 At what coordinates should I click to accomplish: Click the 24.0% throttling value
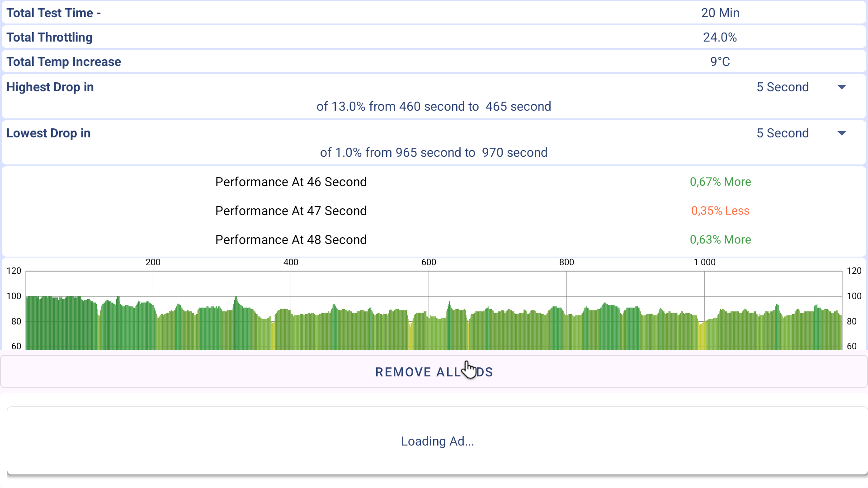coord(720,38)
